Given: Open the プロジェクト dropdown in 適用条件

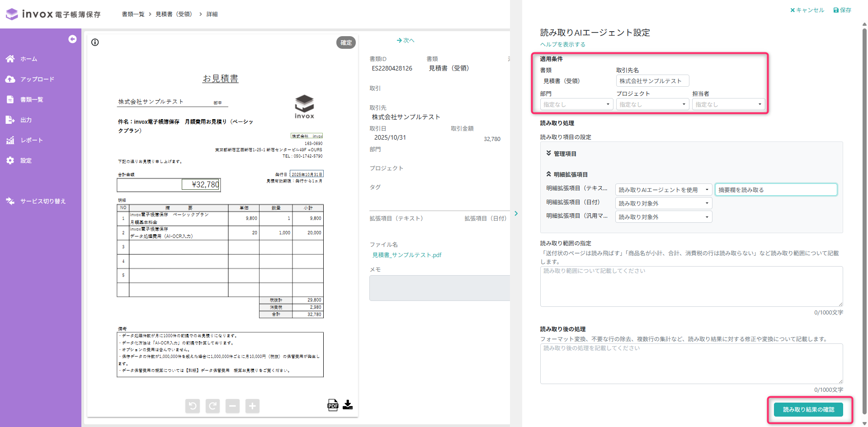Looking at the screenshot, I should point(652,104).
